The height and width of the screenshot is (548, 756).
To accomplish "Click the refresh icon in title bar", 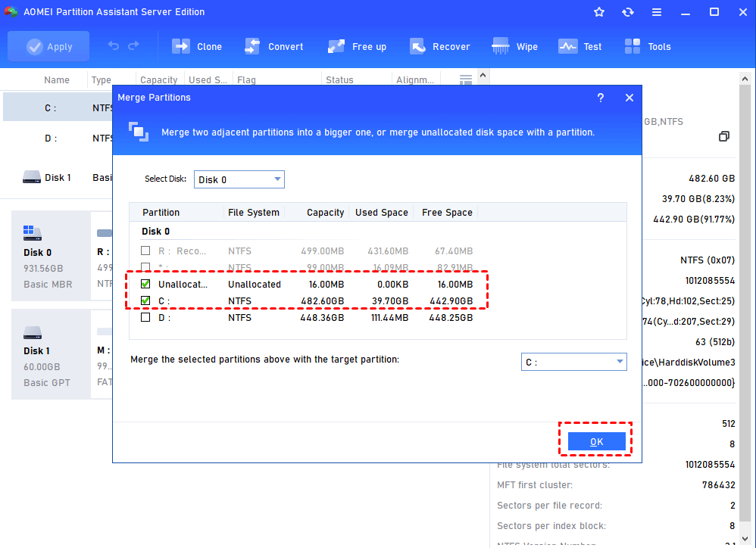I will [628, 12].
